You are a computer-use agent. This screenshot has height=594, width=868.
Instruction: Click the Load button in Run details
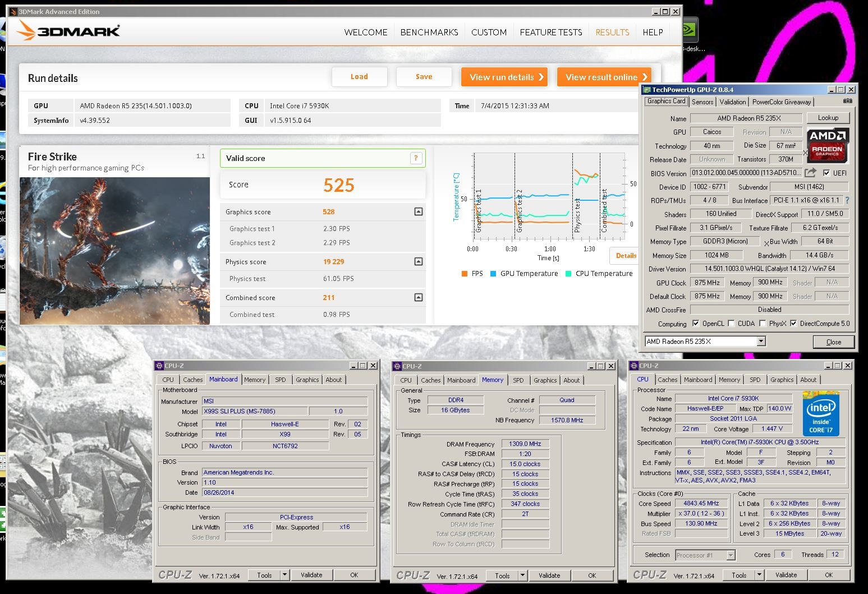pyautogui.click(x=360, y=77)
